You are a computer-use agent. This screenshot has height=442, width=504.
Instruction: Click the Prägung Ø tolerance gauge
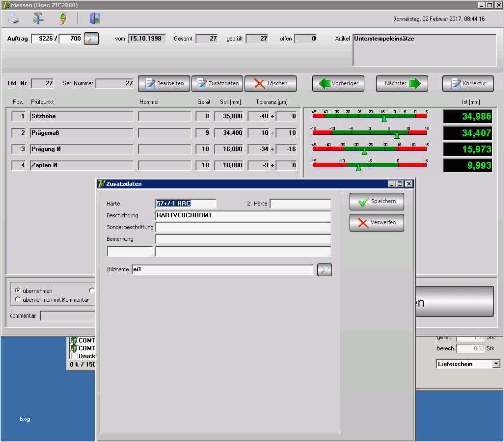tap(369, 149)
